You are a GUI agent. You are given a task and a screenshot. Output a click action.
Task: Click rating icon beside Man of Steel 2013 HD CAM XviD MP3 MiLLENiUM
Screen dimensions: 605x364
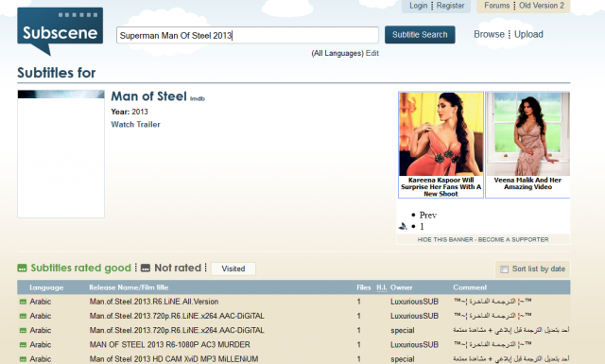pyautogui.click(x=23, y=359)
